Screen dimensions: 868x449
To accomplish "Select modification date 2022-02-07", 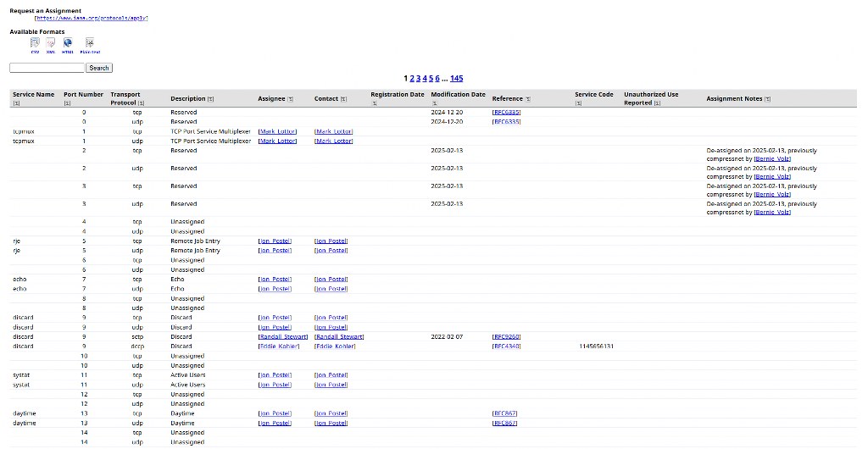I will [x=447, y=337].
